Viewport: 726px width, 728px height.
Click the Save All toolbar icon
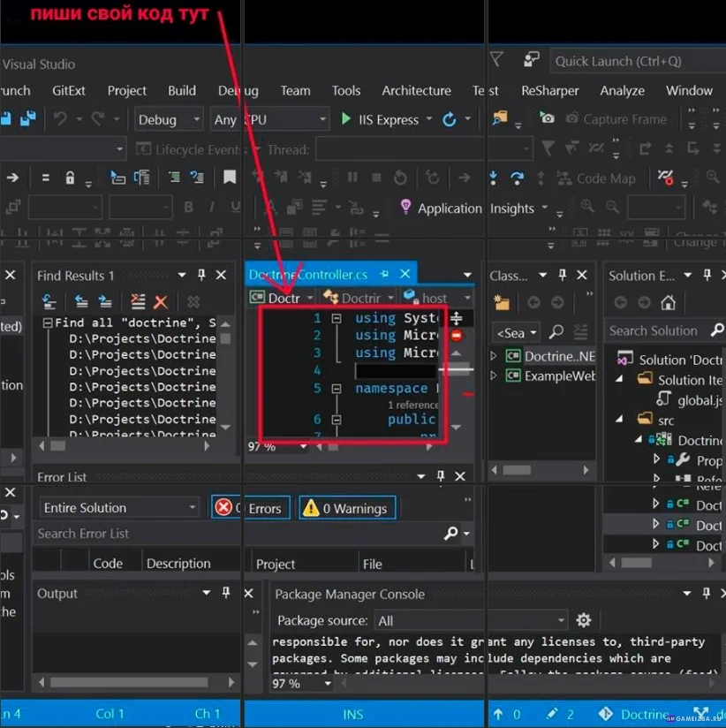click(x=28, y=119)
